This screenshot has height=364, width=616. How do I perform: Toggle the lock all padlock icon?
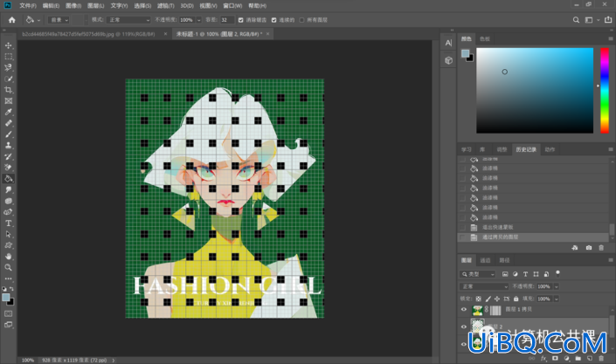pyautogui.click(x=516, y=299)
